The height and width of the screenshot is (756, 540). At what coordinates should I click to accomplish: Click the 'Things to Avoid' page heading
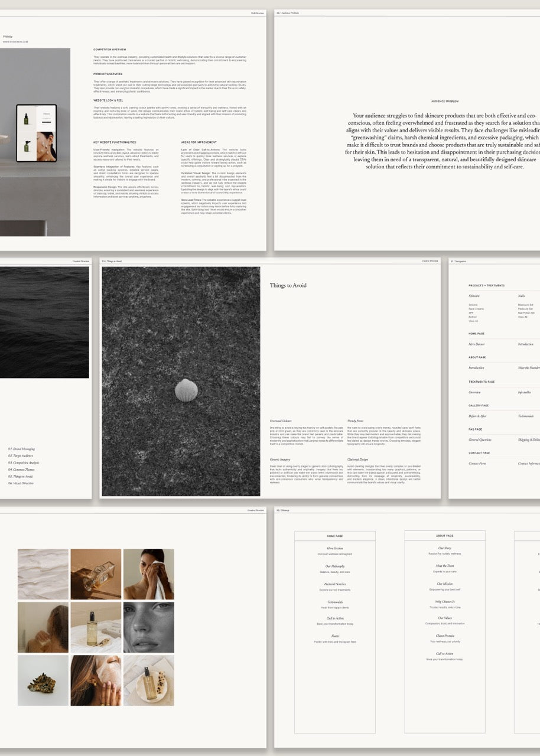(x=288, y=285)
